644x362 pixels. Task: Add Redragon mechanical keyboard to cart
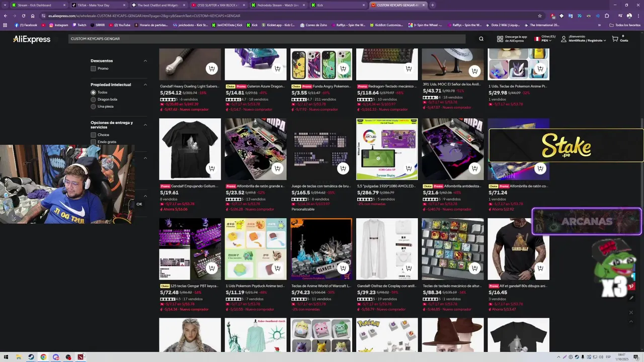coord(409,69)
